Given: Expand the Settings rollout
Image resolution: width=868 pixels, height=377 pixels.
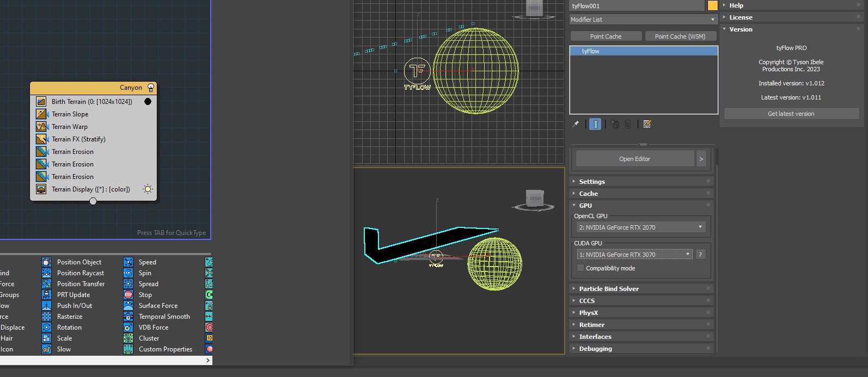Looking at the screenshot, I should [641, 182].
